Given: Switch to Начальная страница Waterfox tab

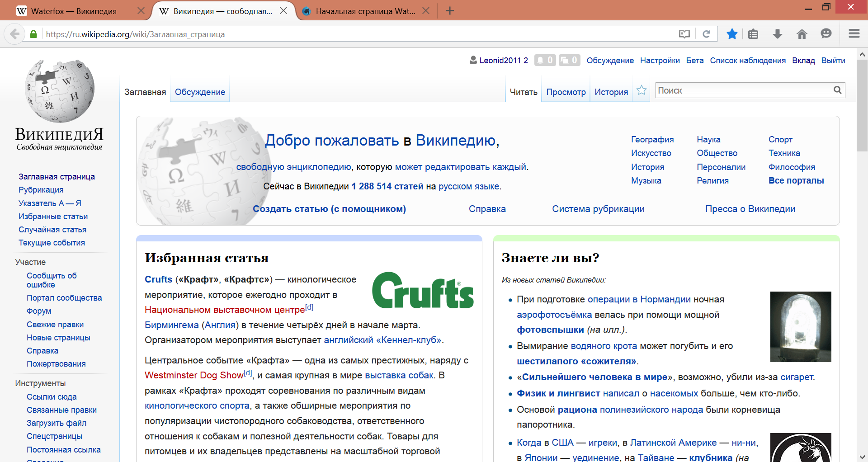Looking at the screenshot, I should pyautogui.click(x=365, y=11).
